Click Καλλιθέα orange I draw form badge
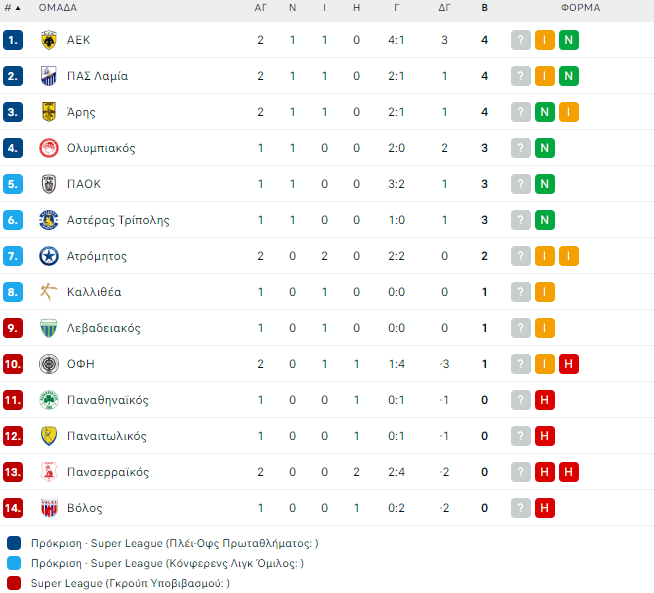 pos(545,292)
